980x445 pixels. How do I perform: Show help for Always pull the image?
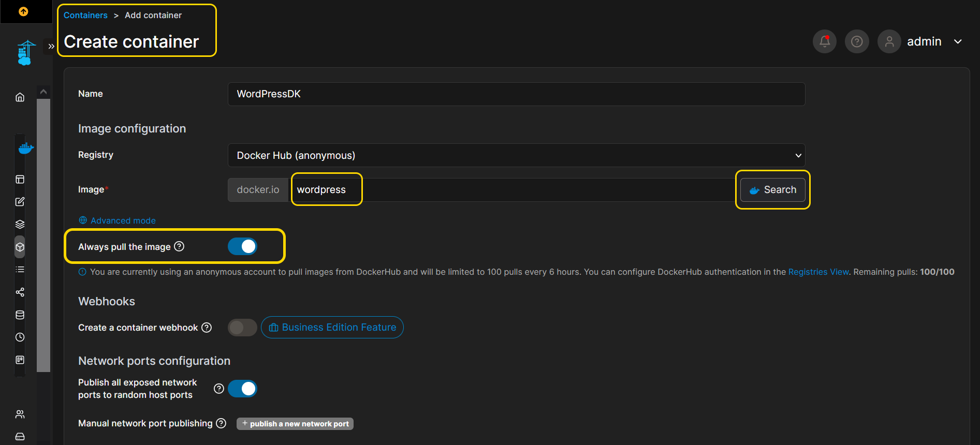point(179,246)
